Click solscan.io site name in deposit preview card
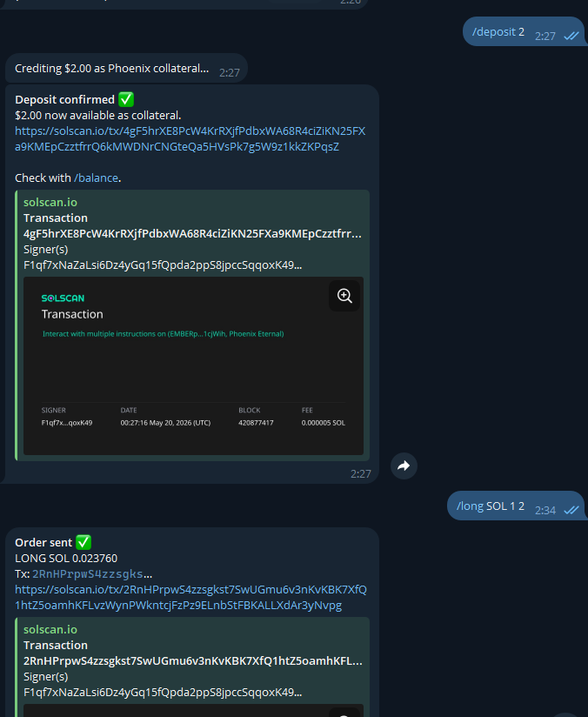The width and height of the screenshot is (588, 717). [50, 202]
